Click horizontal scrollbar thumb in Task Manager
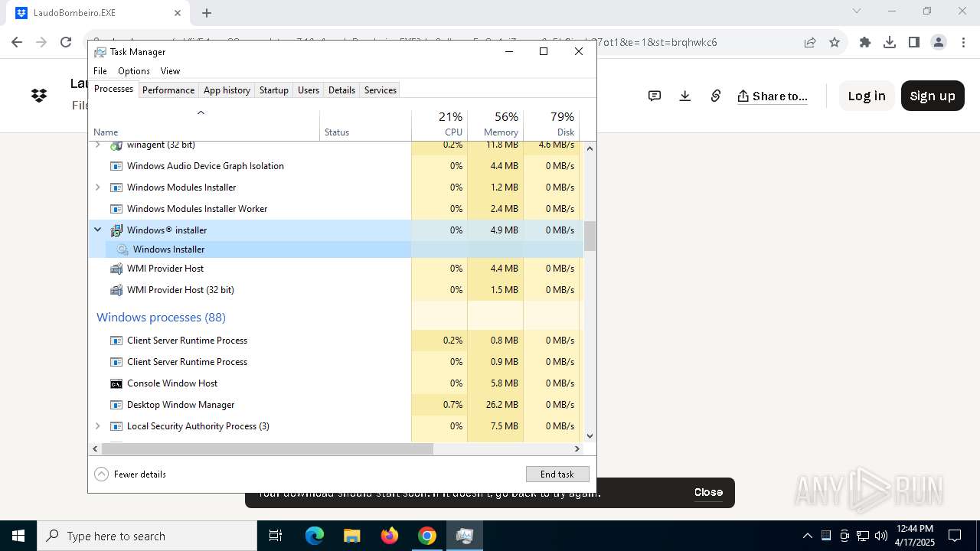This screenshot has height=551, width=980. point(267,449)
